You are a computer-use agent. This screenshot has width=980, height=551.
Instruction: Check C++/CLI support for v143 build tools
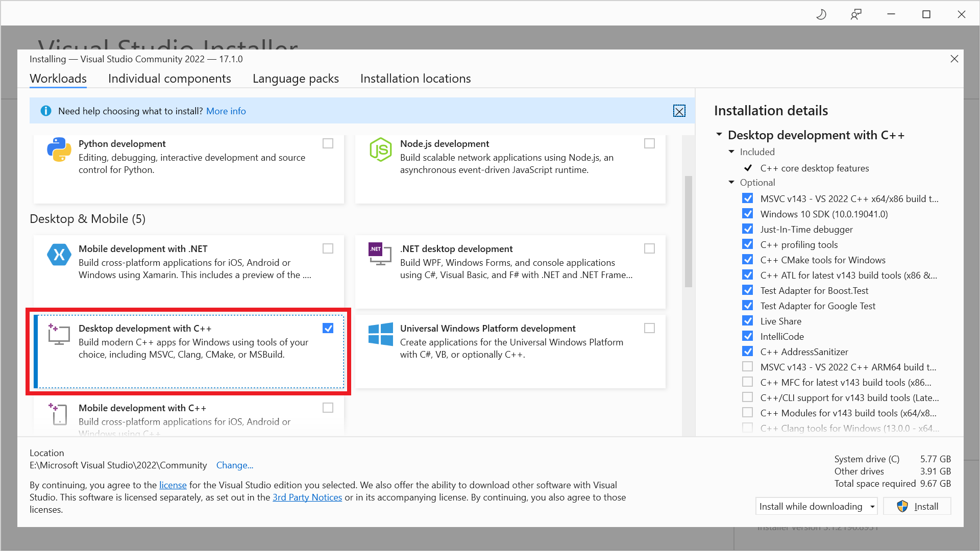(747, 397)
